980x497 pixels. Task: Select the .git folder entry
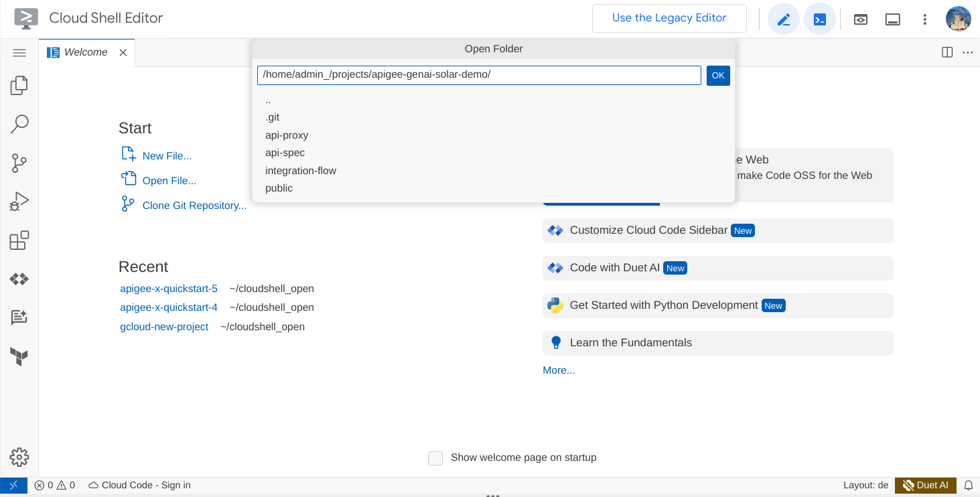(x=494, y=117)
